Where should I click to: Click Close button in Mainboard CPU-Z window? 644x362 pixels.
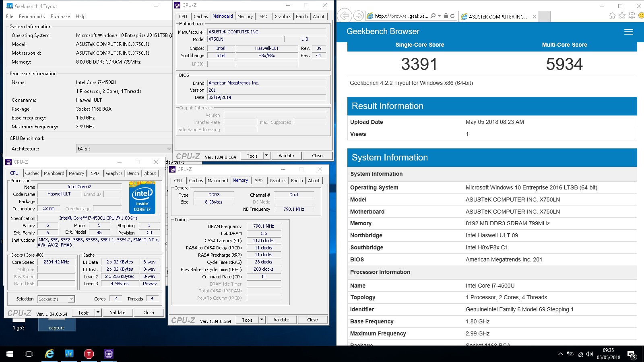(317, 156)
